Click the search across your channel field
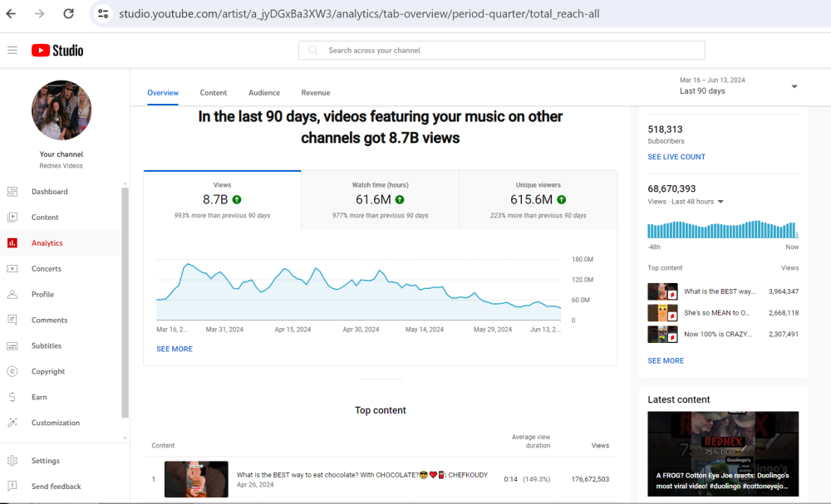Image resolution: width=831 pixels, height=504 pixels. coord(501,51)
